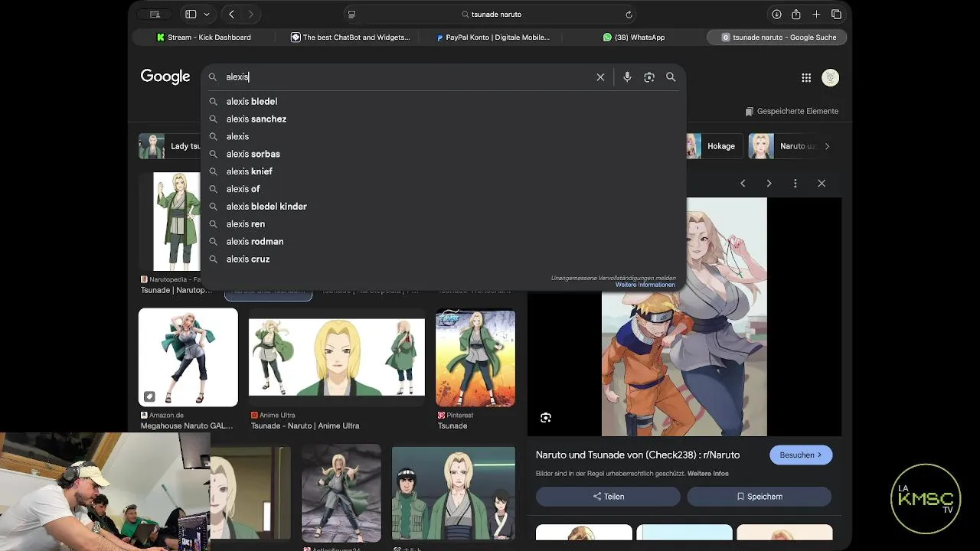Click Tsunade - Naruto | Anime Ultra caption

[305, 425]
